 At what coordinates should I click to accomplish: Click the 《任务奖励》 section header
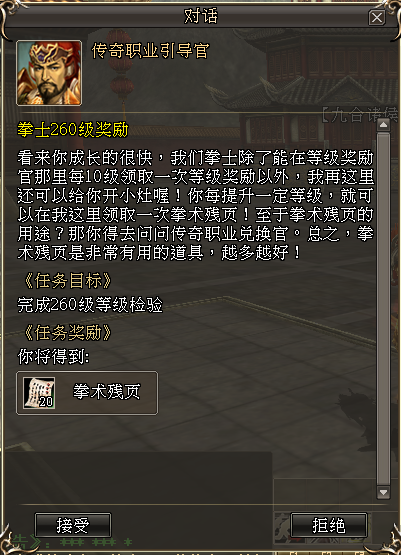click(67, 333)
